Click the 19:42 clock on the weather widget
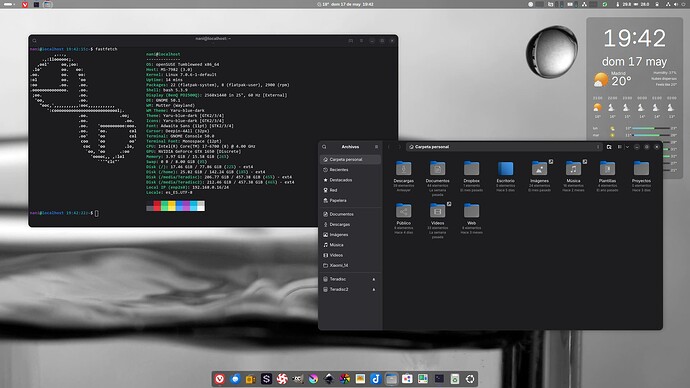 (634, 38)
